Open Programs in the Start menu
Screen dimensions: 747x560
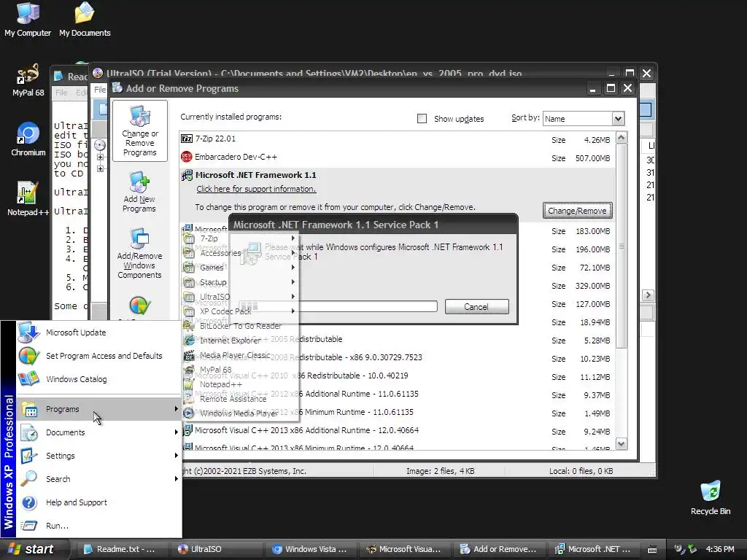tap(99, 409)
